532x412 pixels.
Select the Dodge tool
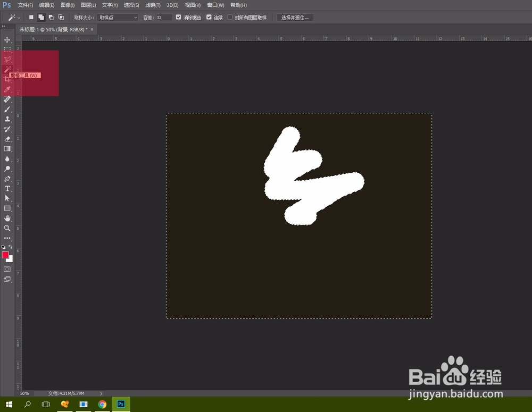(x=7, y=169)
